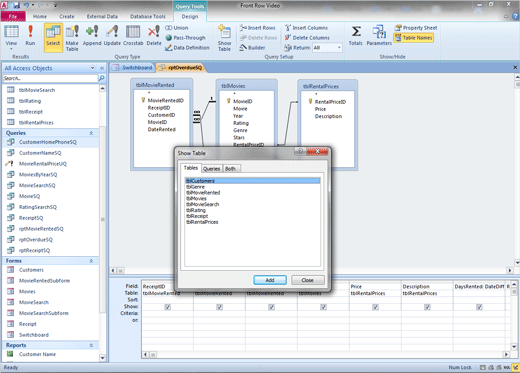This screenshot has height=373, width=520.
Task: Click the Union query button
Action: coord(177,28)
